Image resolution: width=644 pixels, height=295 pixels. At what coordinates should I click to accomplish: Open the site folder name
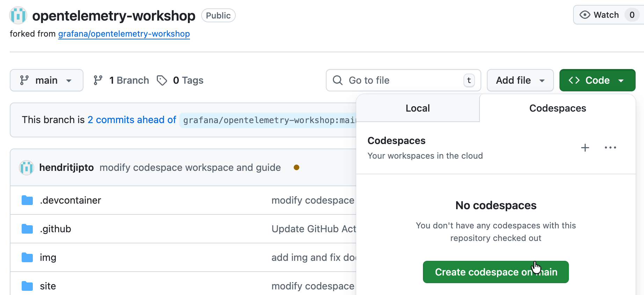pos(48,286)
